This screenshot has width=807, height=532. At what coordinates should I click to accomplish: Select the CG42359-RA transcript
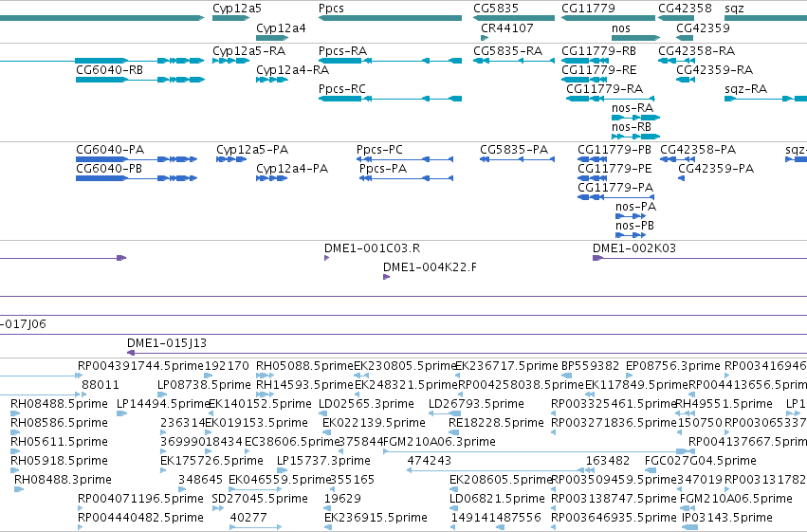click(686, 80)
